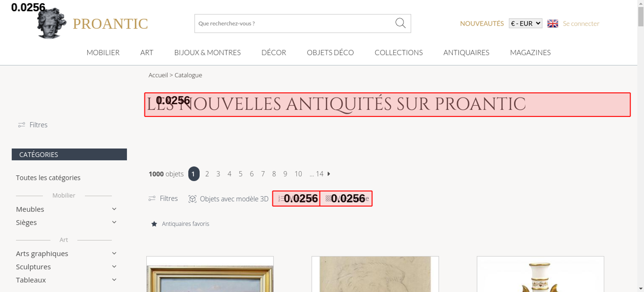Image resolution: width=644 pixels, height=292 pixels.
Task: Expand the Sculptures category chevron
Action: tap(114, 267)
